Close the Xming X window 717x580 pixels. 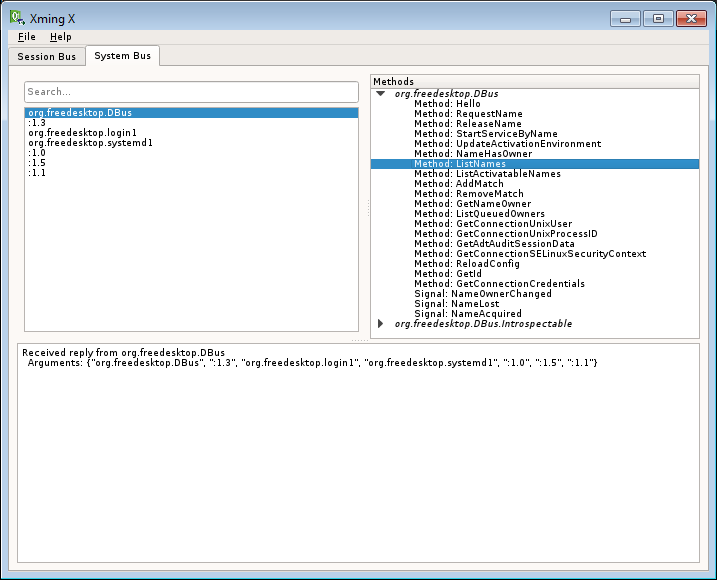click(691, 19)
